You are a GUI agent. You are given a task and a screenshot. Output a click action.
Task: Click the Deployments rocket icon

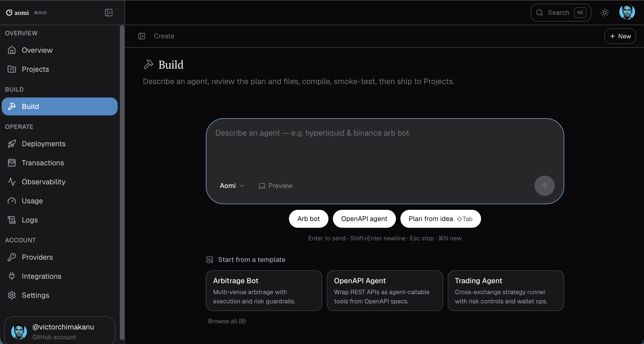(12, 144)
